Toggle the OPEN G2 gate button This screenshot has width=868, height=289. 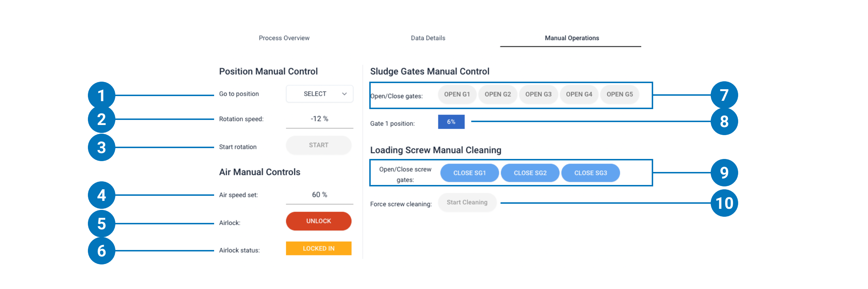click(x=498, y=94)
